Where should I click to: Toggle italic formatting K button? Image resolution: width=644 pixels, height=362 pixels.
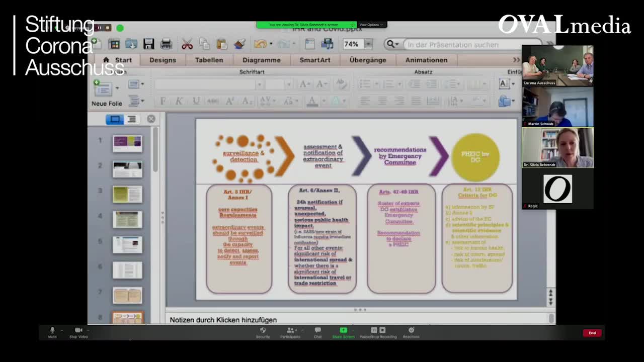tap(179, 102)
